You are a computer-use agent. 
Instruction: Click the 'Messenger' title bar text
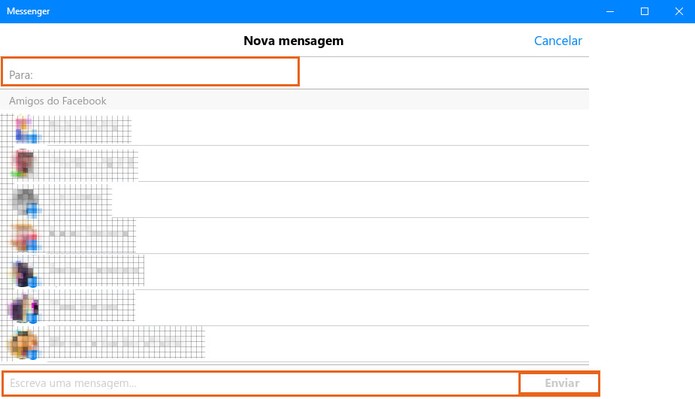[x=28, y=12]
